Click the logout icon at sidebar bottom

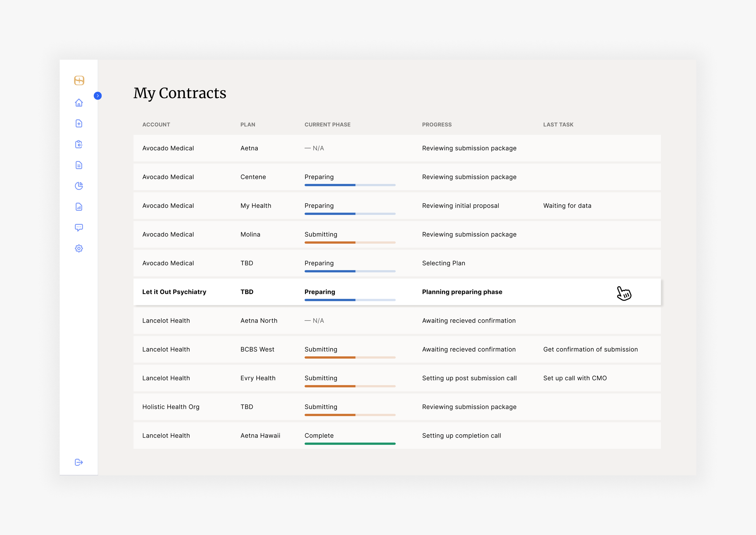[79, 462]
